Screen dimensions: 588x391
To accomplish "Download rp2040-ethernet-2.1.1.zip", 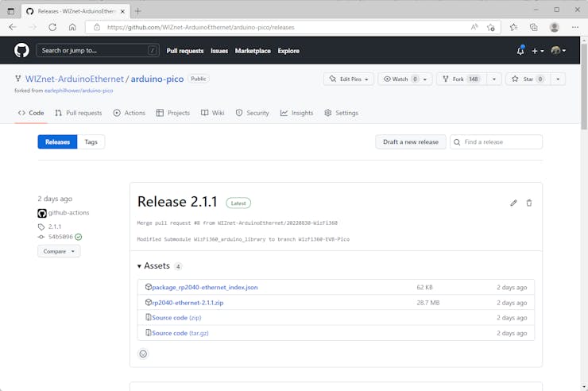I will (x=188, y=303).
